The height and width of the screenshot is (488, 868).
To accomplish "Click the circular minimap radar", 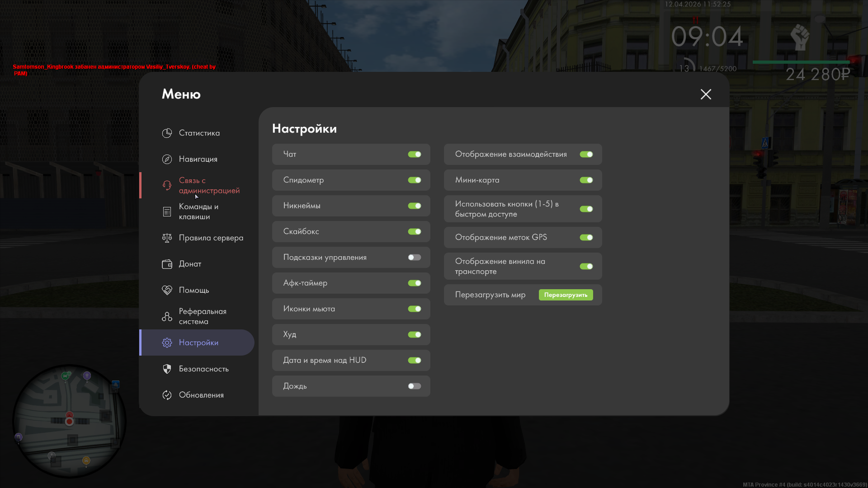I will coord(69,421).
